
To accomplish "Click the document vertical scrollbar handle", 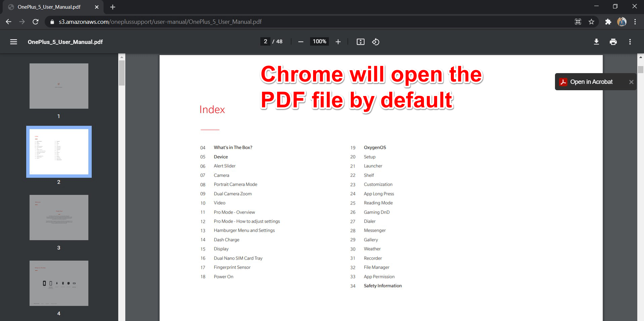I will [x=641, y=70].
